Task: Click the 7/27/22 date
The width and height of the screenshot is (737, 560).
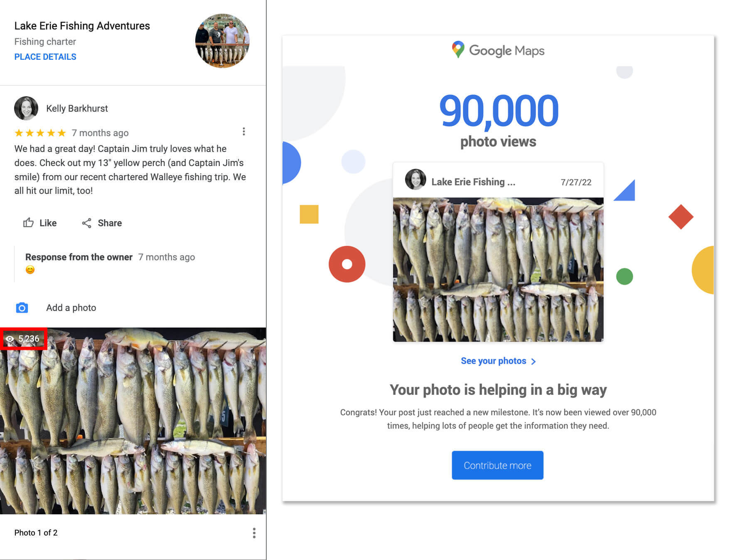Action: pyautogui.click(x=576, y=182)
